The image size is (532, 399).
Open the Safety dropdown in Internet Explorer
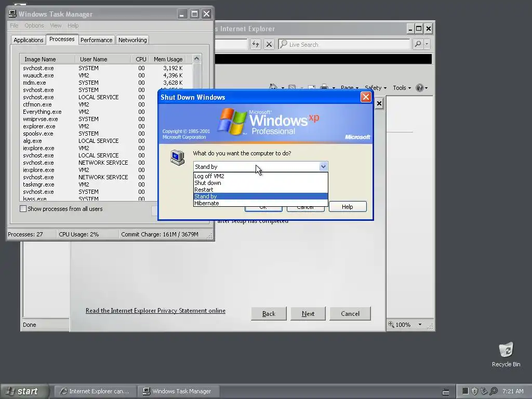click(375, 88)
